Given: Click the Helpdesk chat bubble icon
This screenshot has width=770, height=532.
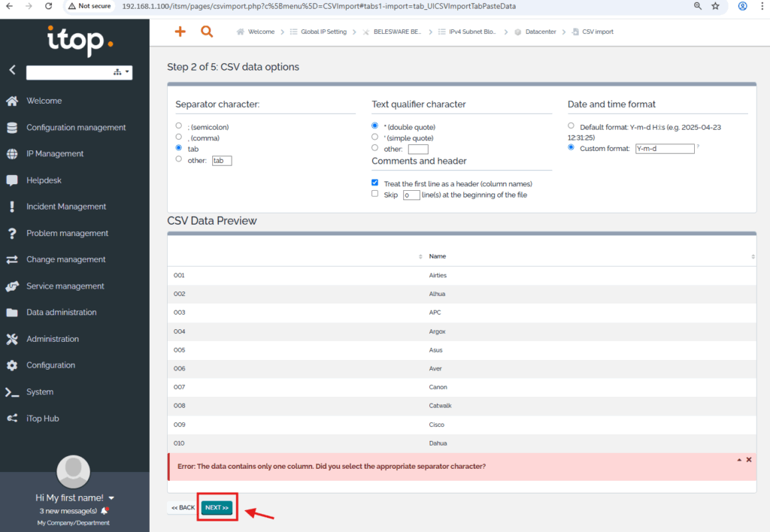Looking at the screenshot, I should pos(12,180).
